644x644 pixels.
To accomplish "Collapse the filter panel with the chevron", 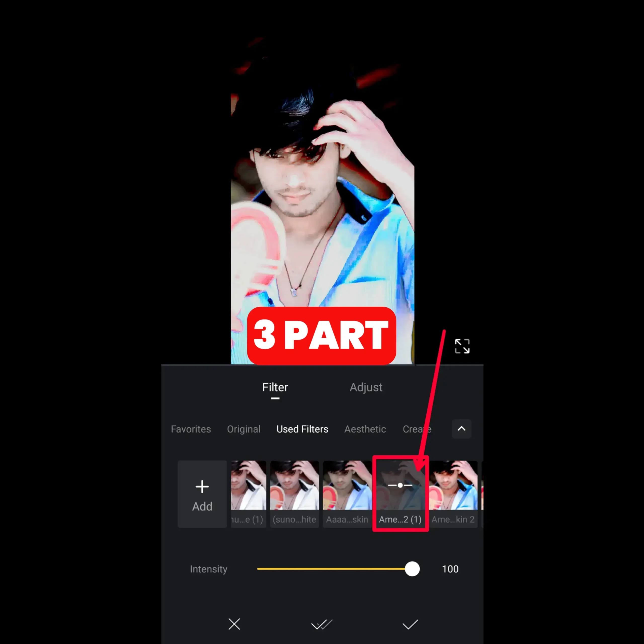I will (461, 429).
